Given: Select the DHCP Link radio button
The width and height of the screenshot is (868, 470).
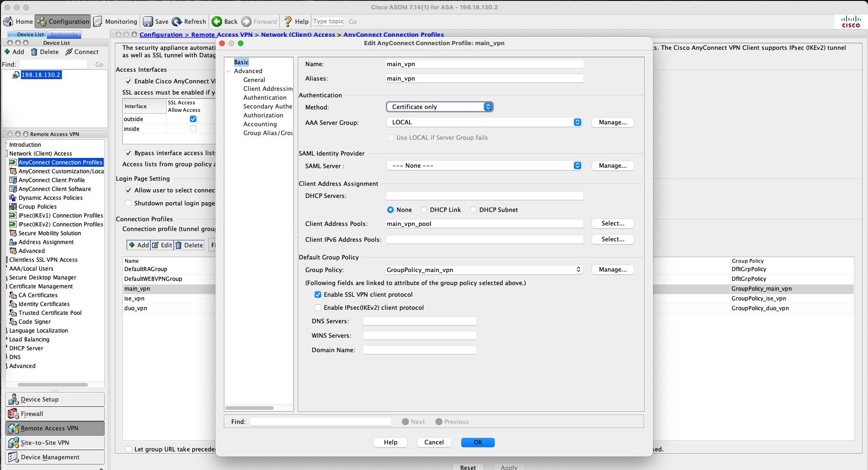Looking at the screenshot, I should pyautogui.click(x=424, y=210).
